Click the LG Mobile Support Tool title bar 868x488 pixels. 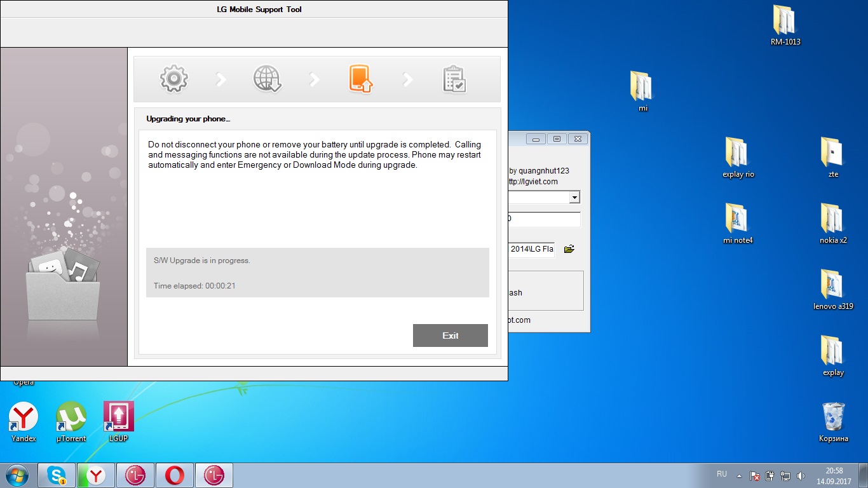tap(254, 10)
